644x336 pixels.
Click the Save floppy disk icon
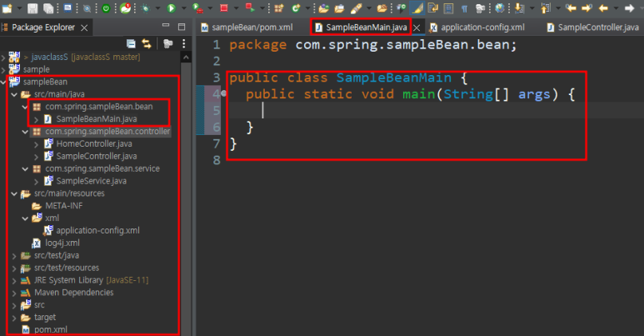tap(32, 8)
